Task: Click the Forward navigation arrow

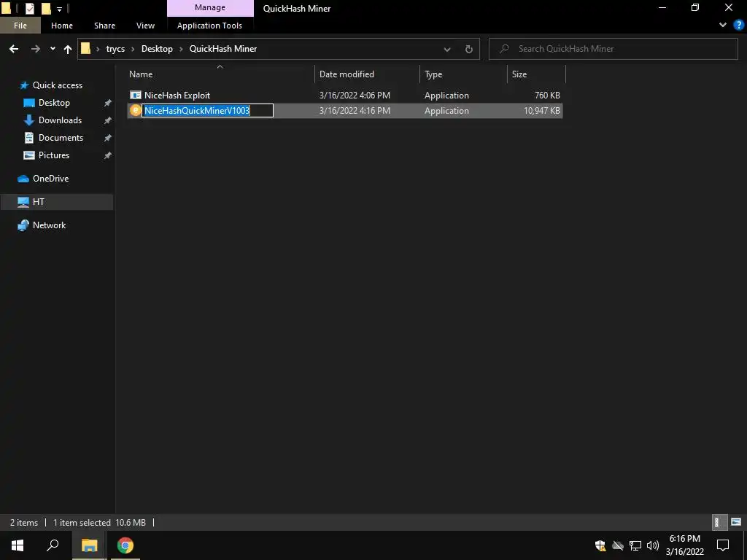Action: click(x=36, y=49)
